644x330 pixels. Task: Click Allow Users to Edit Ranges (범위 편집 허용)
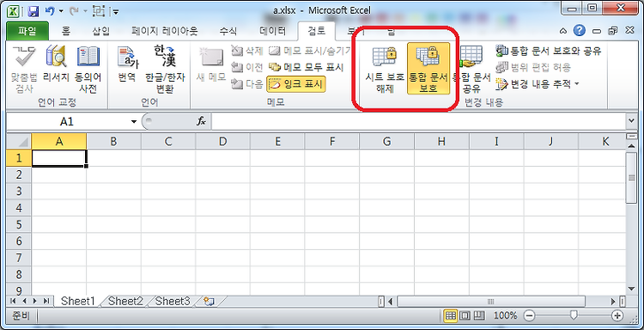pyautogui.click(x=533, y=67)
